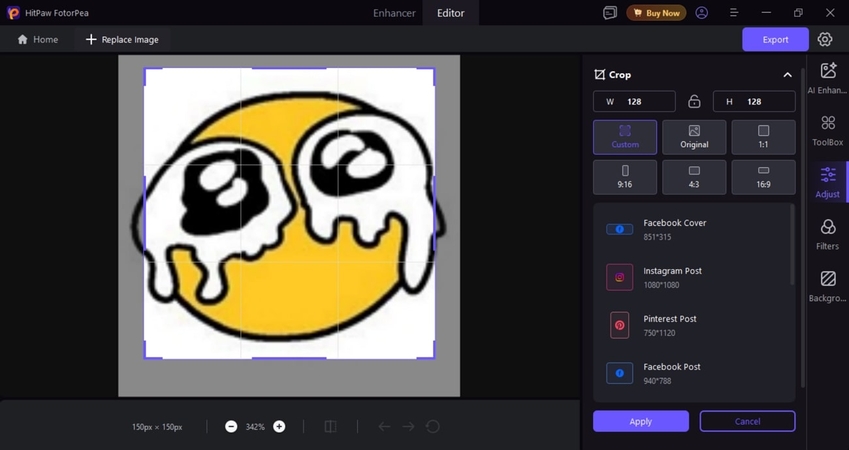
Task: Open the Background sidebar panel
Action: click(827, 286)
